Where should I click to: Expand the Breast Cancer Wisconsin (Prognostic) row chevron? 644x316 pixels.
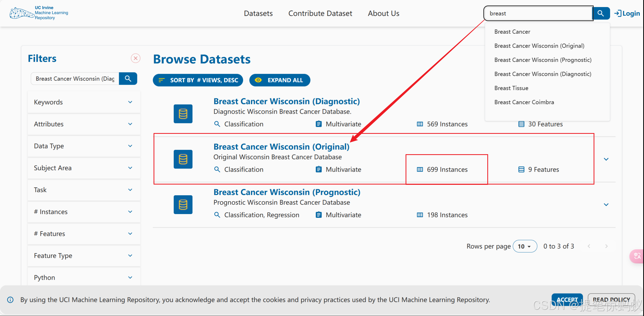coord(606,205)
